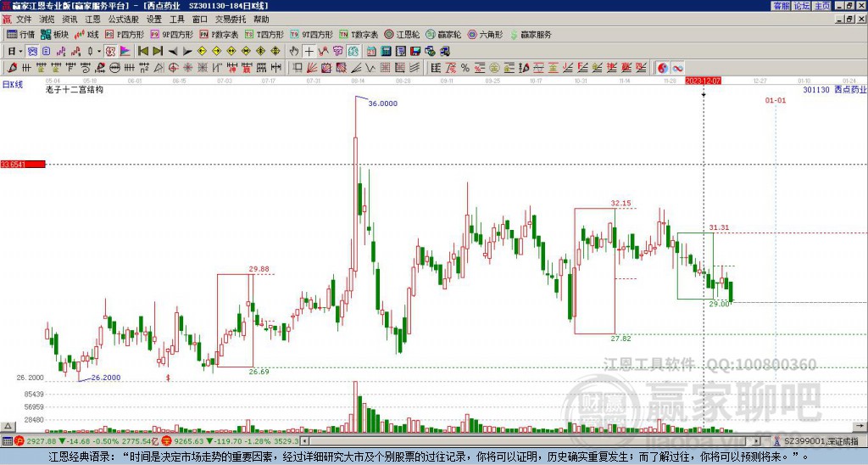Click the 2023-12-07 date marker
This screenshot has height=465, width=868.
coord(703,81)
